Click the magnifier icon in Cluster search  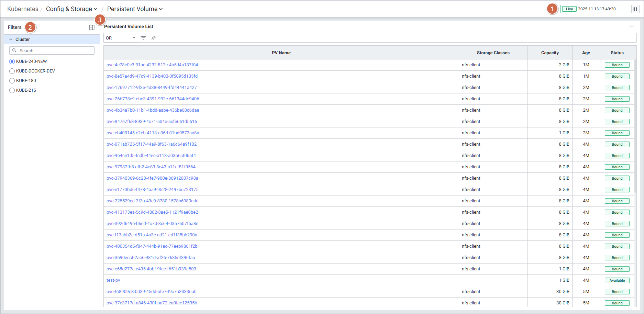pos(14,51)
